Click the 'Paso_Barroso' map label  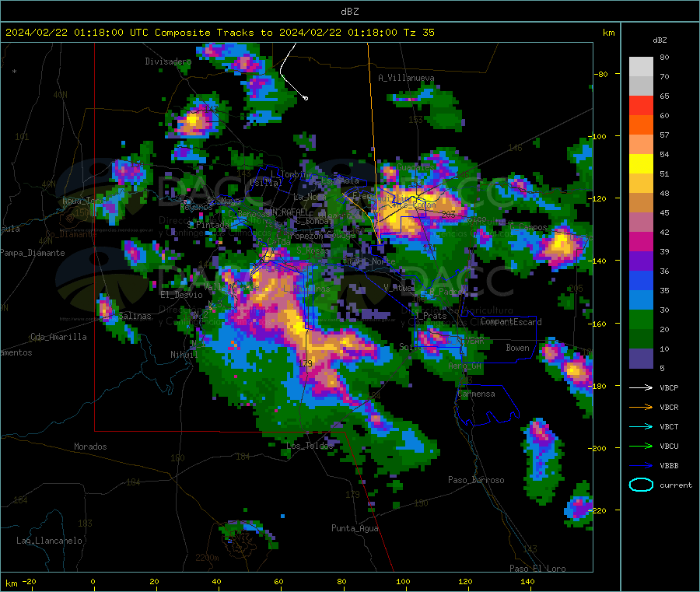point(476,480)
